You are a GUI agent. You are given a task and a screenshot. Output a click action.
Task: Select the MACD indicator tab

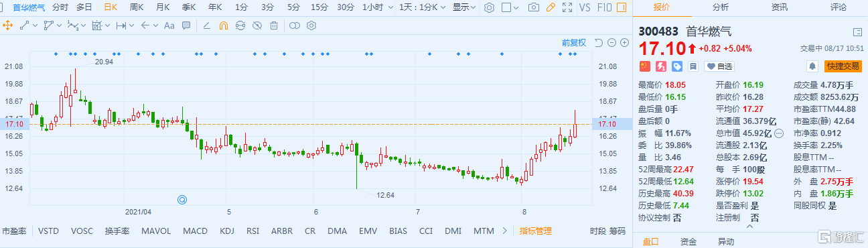tap(195, 231)
